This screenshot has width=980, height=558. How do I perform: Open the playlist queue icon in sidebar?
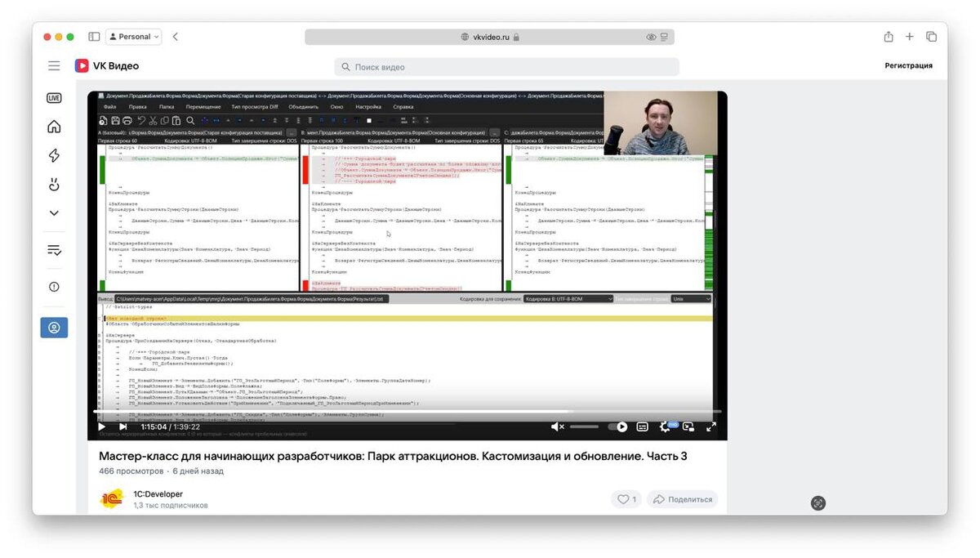54,250
